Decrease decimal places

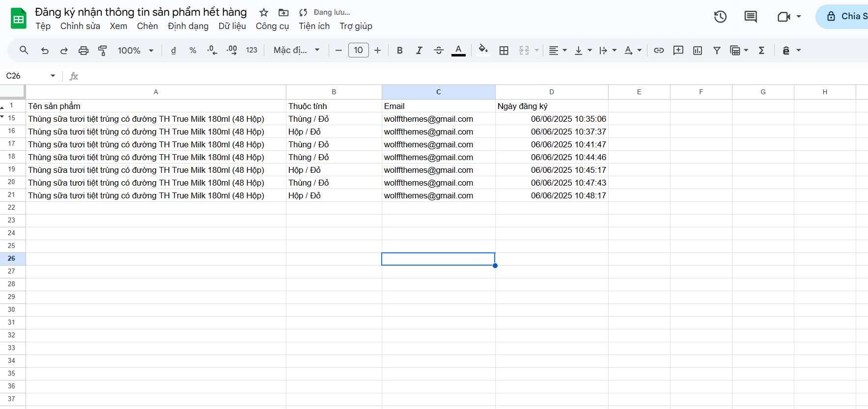[x=212, y=50]
